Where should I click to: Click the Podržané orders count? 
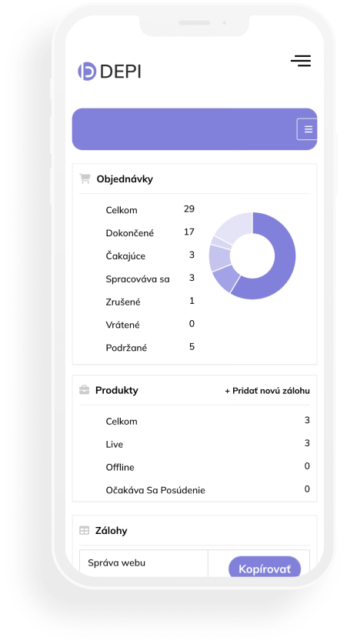click(x=192, y=347)
